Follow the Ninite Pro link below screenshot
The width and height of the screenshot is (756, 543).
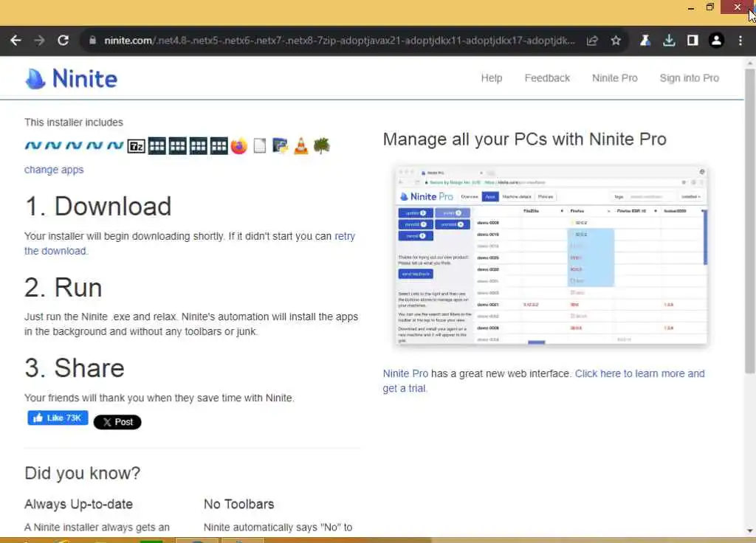405,373
